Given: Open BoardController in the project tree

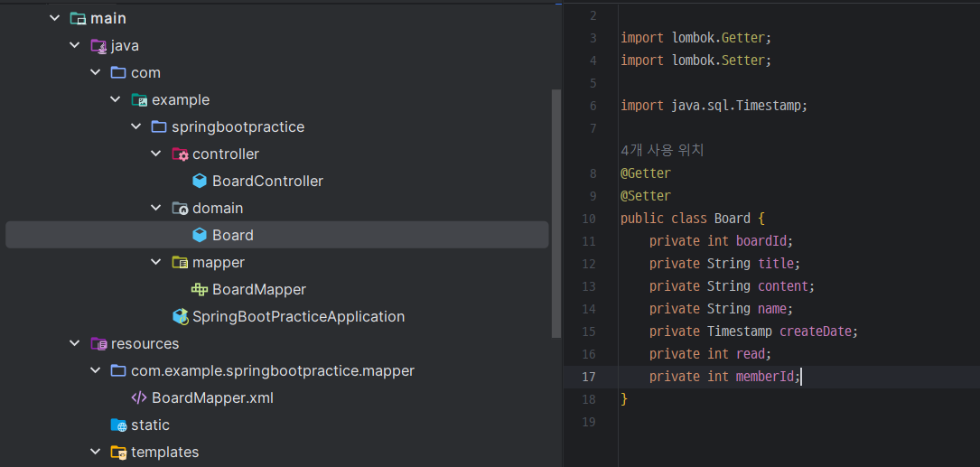Looking at the screenshot, I should click(x=267, y=182).
